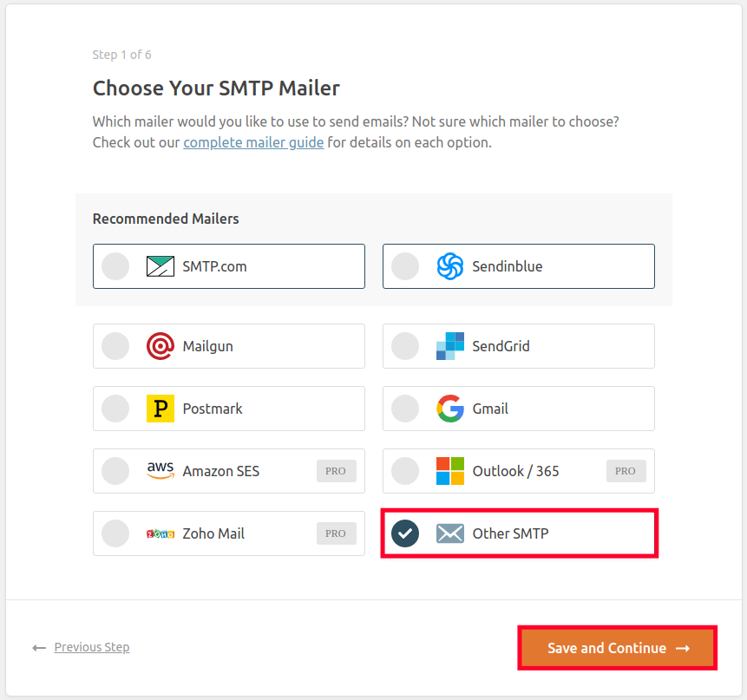
Task: Open the complete mailer guide link
Action: click(253, 142)
